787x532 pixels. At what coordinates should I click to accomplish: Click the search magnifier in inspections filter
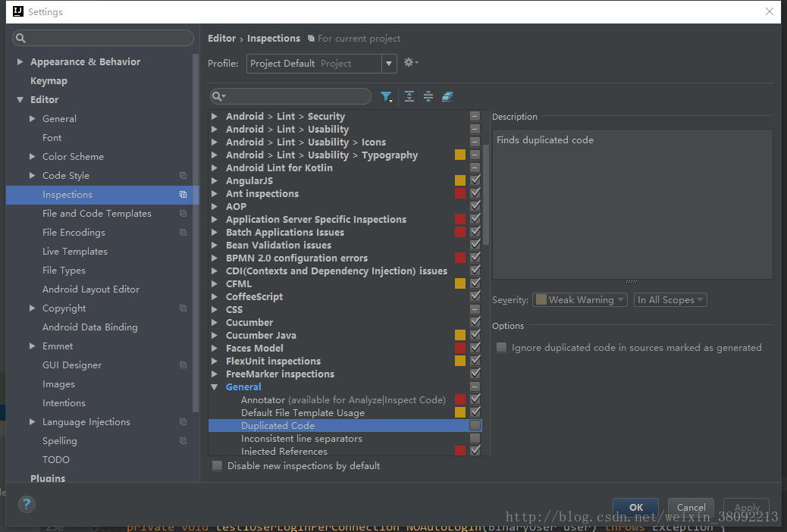coord(218,96)
